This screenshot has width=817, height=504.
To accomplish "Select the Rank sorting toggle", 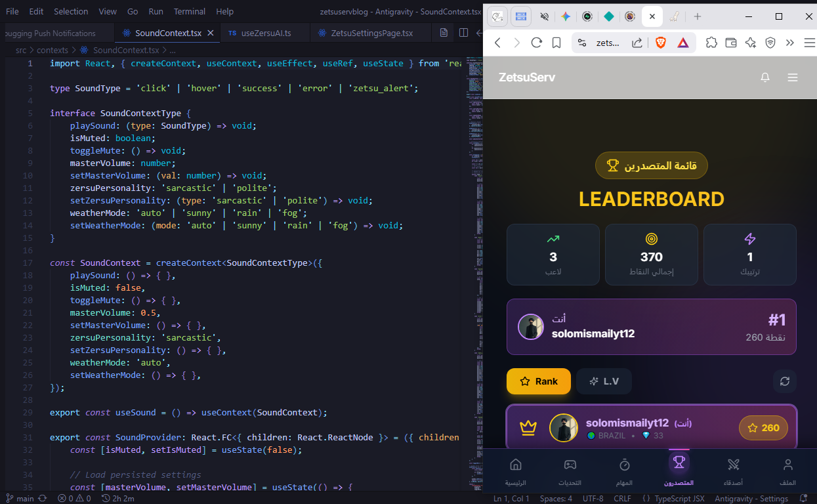I will click(538, 381).
